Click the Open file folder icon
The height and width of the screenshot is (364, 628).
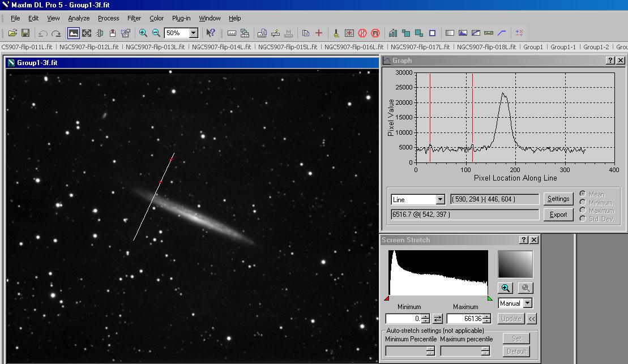(x=12, y=33)
